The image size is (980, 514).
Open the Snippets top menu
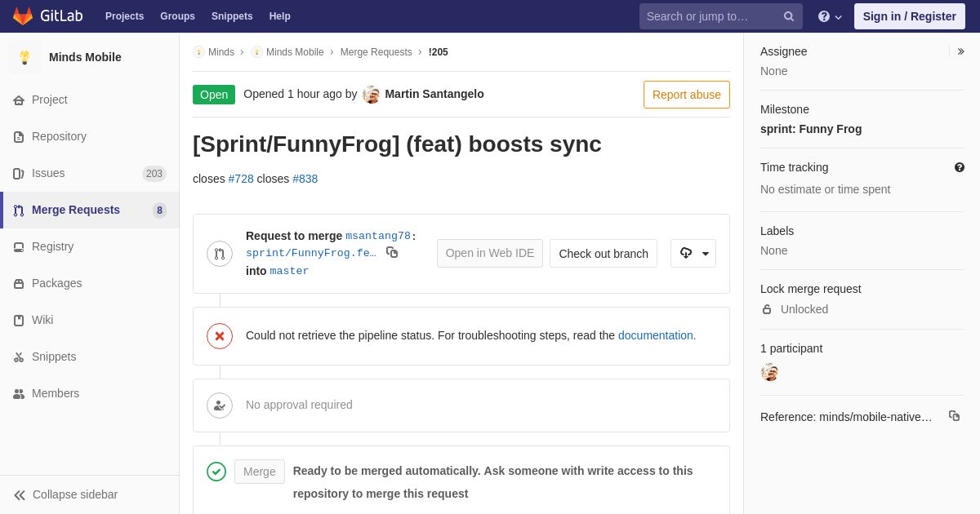[x=232, y=16]
